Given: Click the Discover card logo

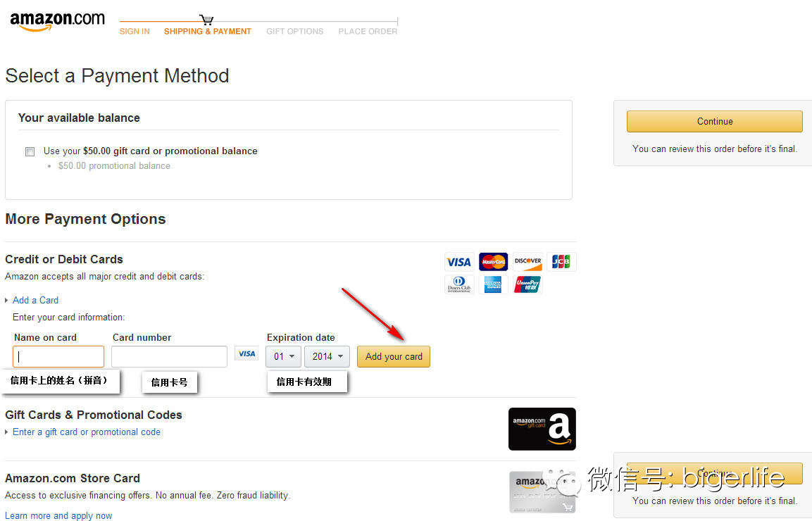Looking at the screenshot, I should tap(527, 262).
